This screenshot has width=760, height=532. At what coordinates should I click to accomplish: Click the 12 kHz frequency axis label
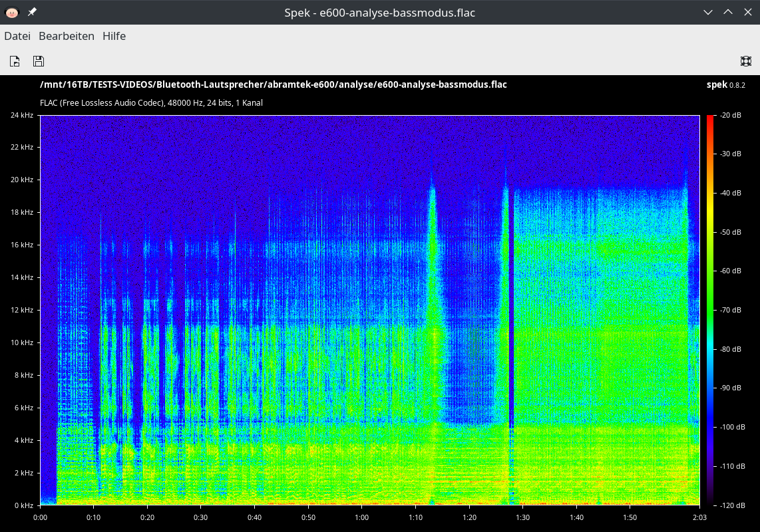pyautogui.click(x=22, y=310)
